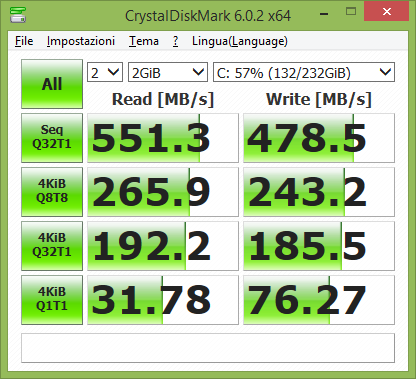Click the 4KiB Q32T1 write value 185.5
This screenshot has height=379, width=416.
coord(319,246)
